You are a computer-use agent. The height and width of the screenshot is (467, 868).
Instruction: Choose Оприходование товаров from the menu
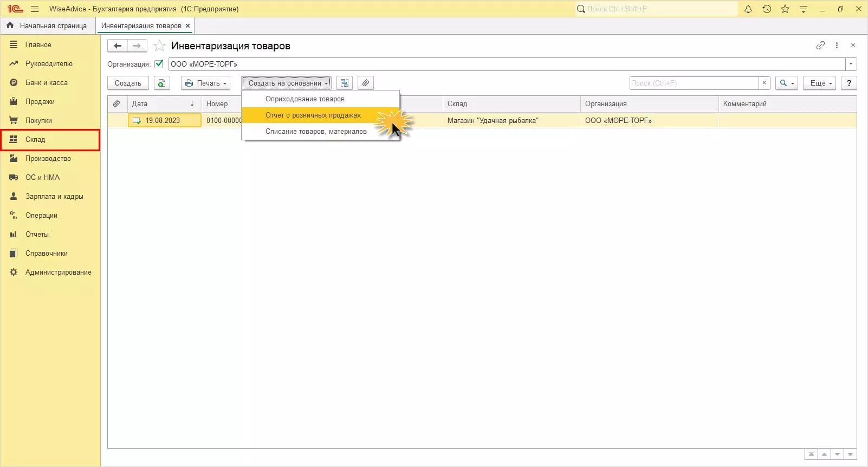point(321,99)
